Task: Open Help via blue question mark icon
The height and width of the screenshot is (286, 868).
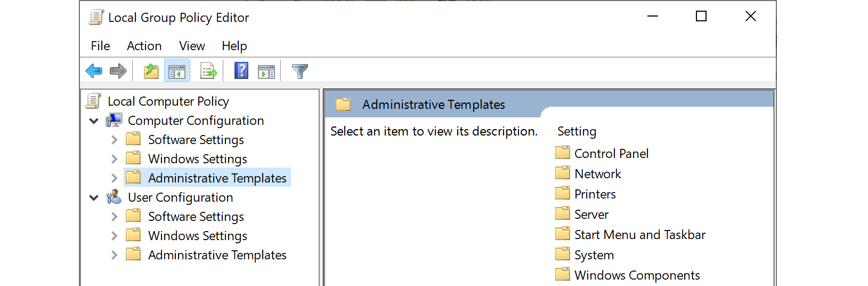Action: [x=241, y=71]
